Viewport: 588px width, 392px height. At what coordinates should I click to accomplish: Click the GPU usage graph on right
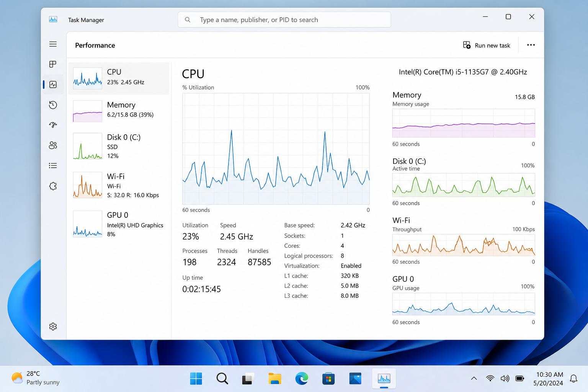464,304
